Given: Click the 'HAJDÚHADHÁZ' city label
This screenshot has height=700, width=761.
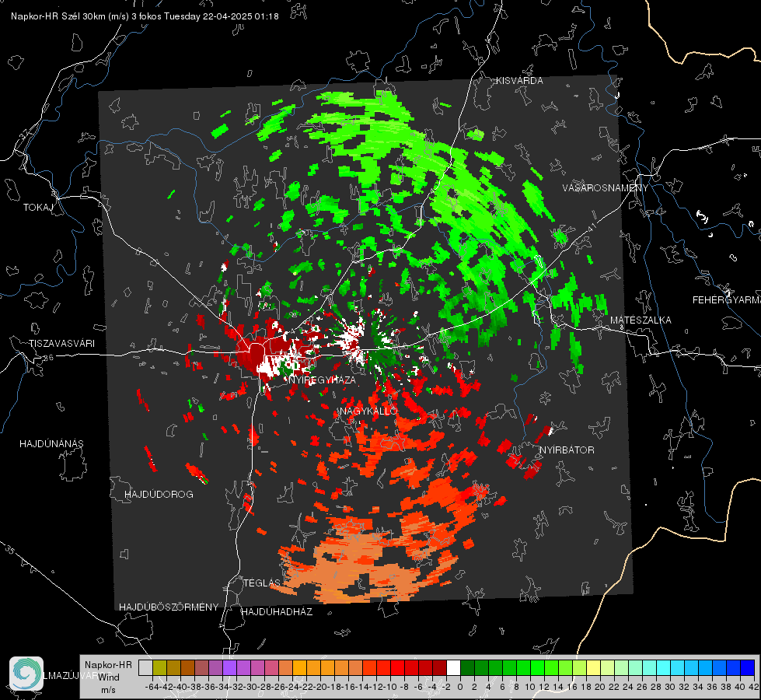Looking at the screenshot, I should (277, 611).
